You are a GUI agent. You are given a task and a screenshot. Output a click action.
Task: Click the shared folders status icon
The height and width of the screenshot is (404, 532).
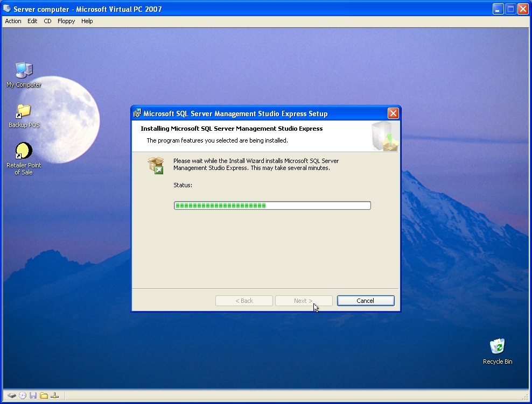pos(44,395)
